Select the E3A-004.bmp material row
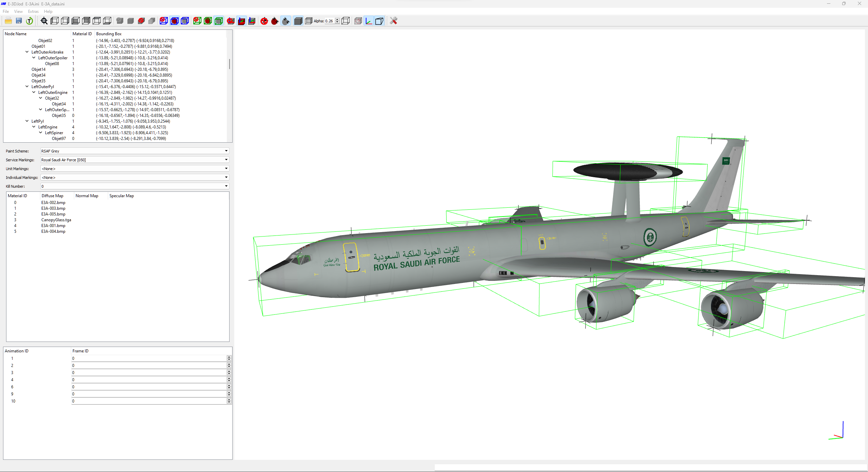The width and height of the screenshot is (868, 472). click(x=118, y=231)
